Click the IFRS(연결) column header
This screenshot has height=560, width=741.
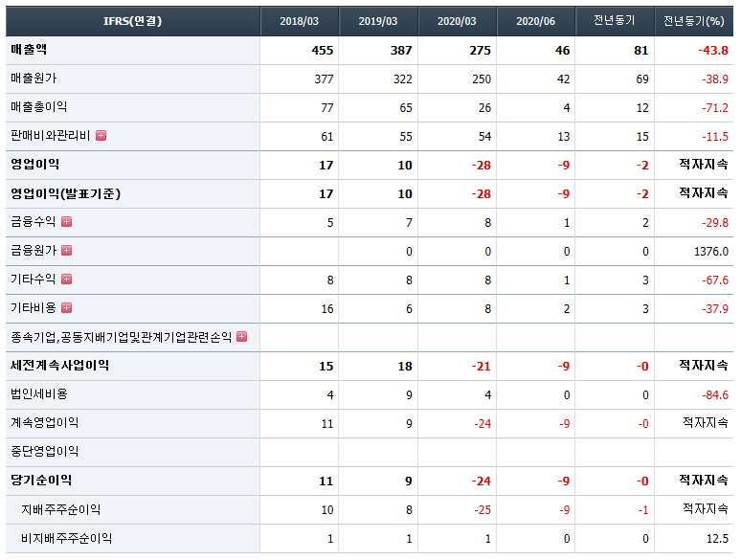[133, 21]
